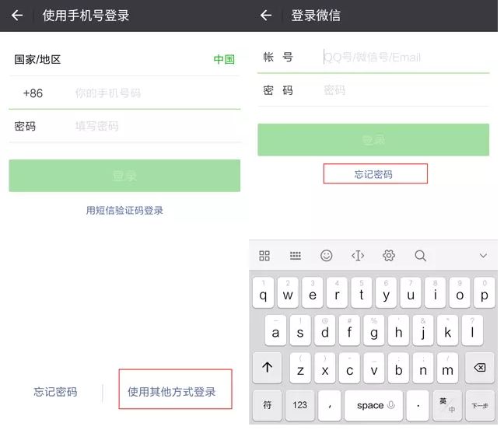Screen dimensions: 504x430
Task: Focus the 填写密码 password field
Action: (157, 126)
